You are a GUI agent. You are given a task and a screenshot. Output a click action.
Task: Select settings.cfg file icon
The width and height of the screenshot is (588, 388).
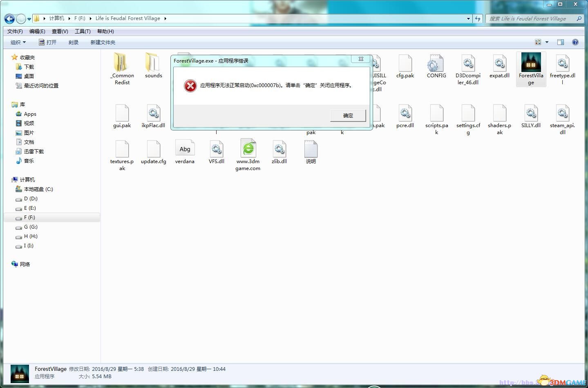(468, 113)
